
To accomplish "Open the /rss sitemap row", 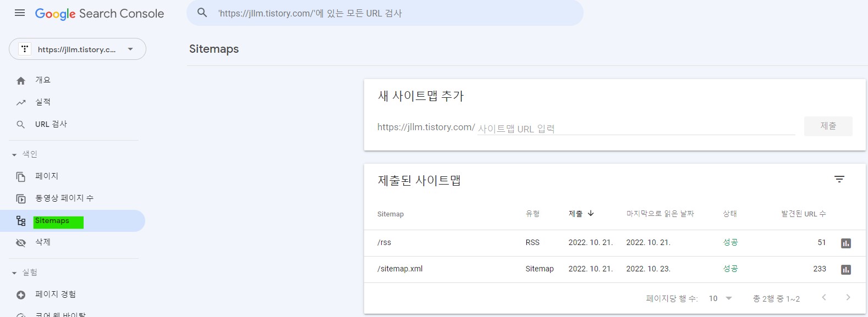I will (x=615, y=243).
